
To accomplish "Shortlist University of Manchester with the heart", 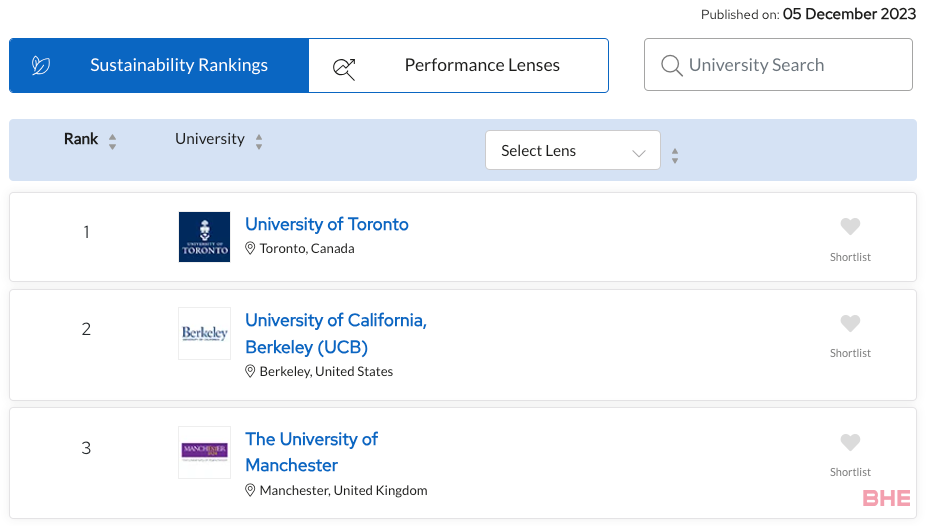I will [x=850, y=442].
